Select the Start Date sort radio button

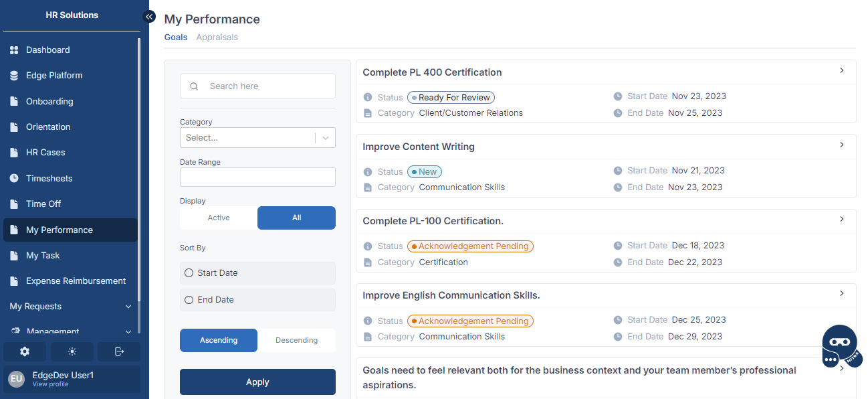point(189,273)
